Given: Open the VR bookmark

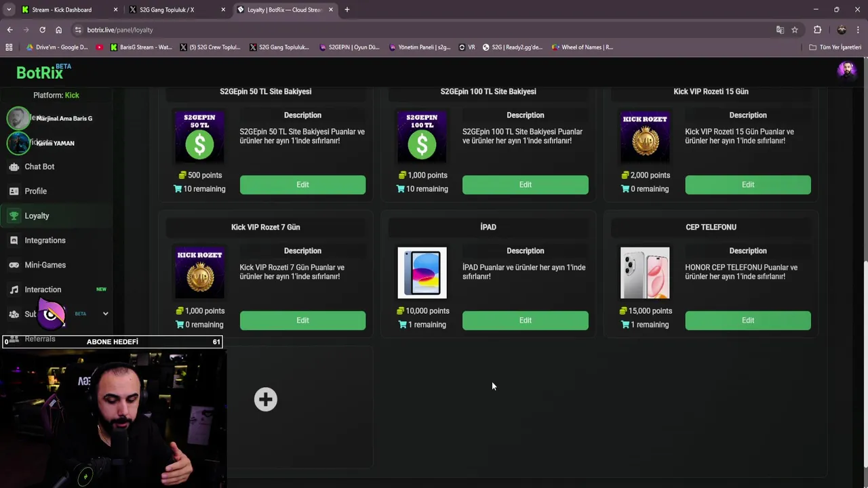Looking at the screenshot, I should pyautogui.click(x=467, y=47).
